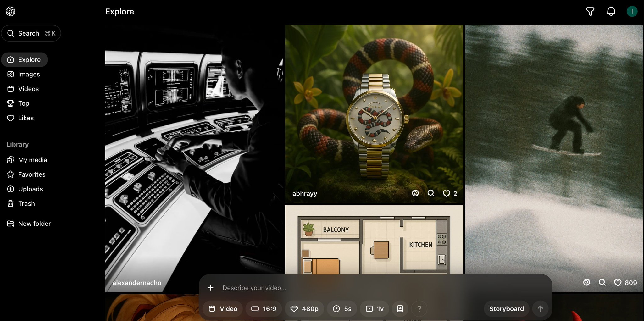Click the OpenAI logo icon
Viewport: 644px width, 321px height.
click(x=10, y=12)
